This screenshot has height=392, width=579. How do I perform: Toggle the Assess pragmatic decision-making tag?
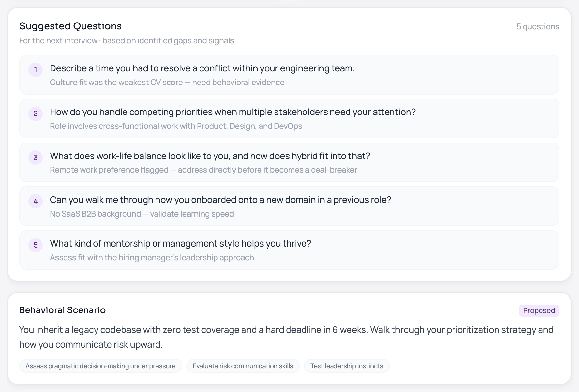pyautogui.click(x=101, y=366)
